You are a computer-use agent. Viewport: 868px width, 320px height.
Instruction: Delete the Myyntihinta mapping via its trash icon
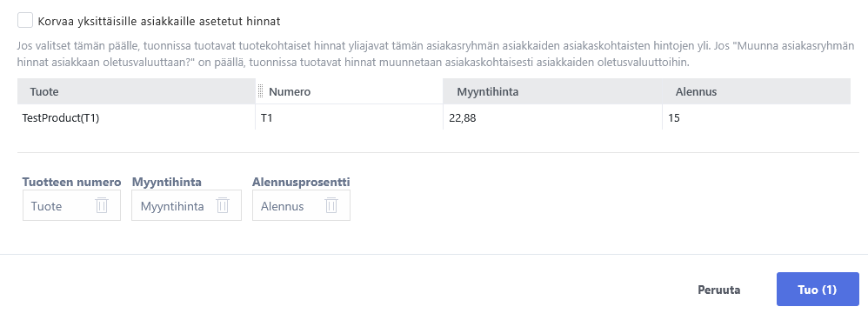[x=223, y=205]
